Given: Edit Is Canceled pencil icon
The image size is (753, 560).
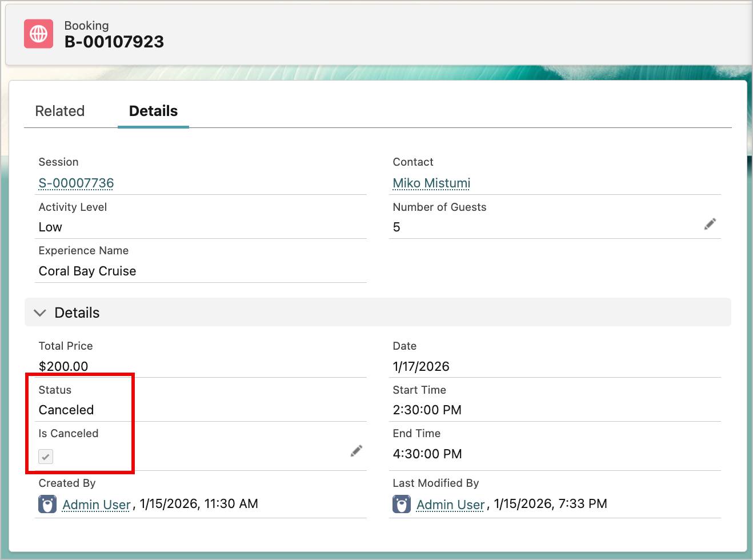Looking at the screenshot, I should 357,451.
